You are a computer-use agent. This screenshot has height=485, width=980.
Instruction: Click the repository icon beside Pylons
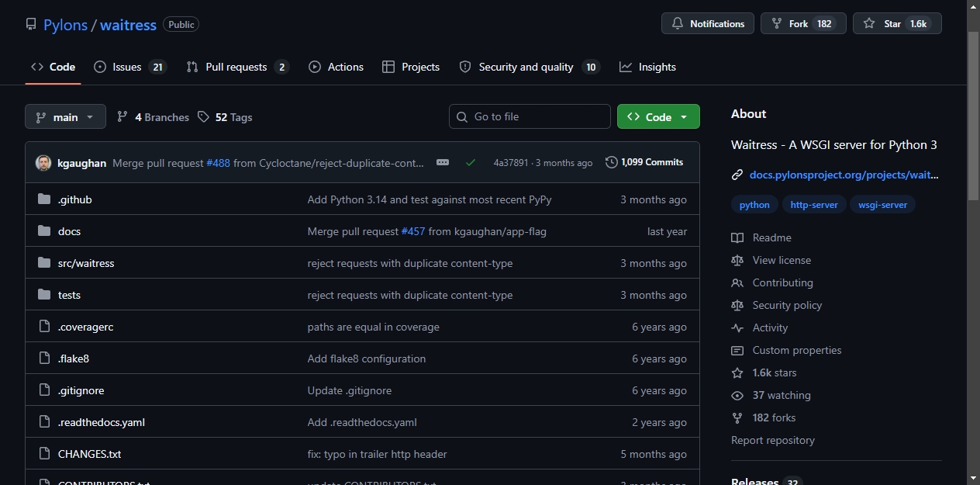point(31,25)
